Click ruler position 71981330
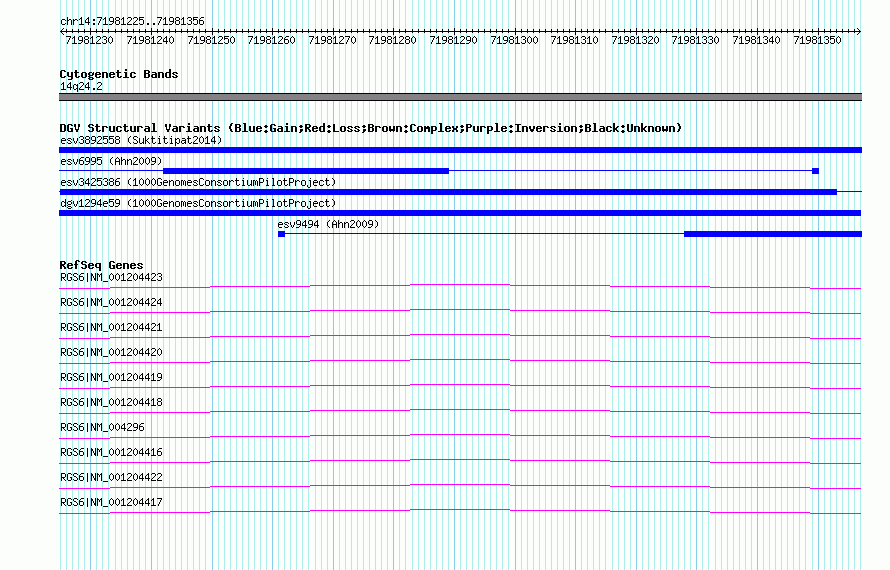The image size is (890, 570). point(695,40)
